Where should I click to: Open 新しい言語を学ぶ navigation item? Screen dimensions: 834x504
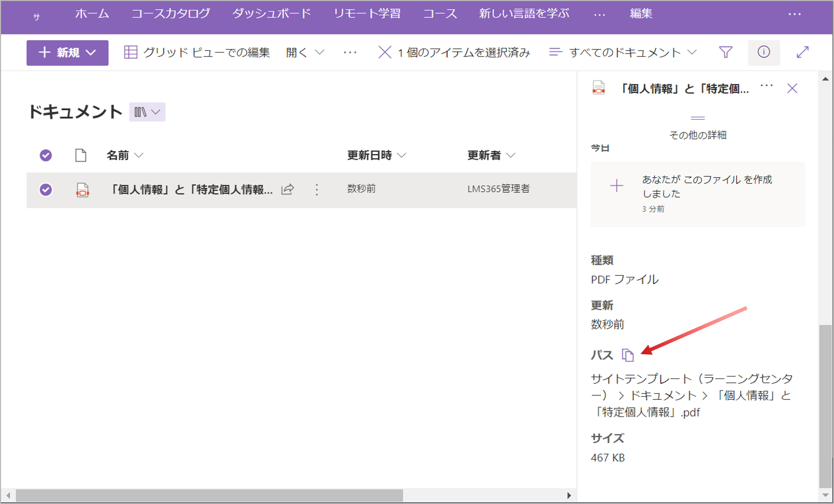click(524, 13)
